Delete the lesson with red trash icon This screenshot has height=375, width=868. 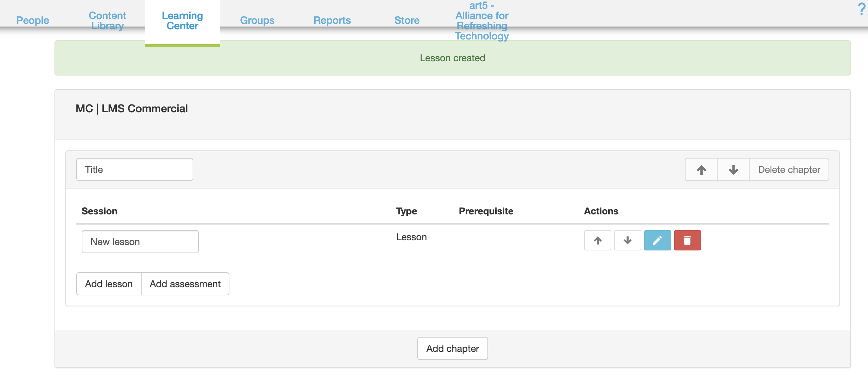687,240
